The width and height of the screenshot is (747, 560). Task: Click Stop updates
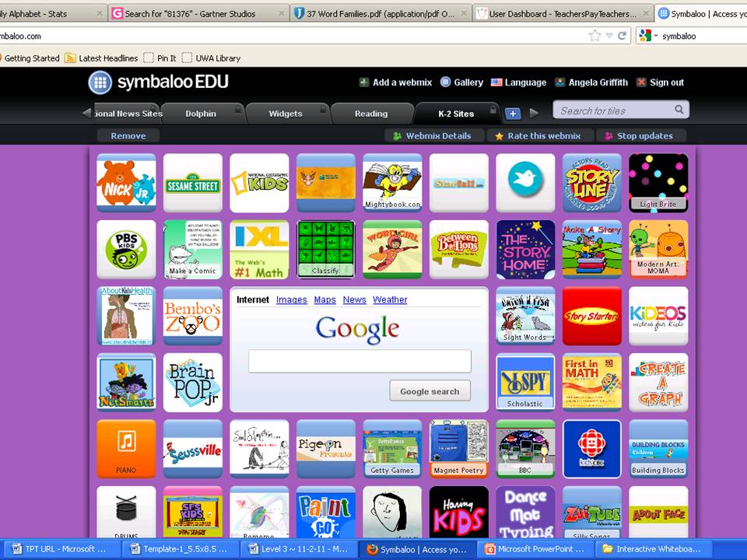click(x=641, y=135)
